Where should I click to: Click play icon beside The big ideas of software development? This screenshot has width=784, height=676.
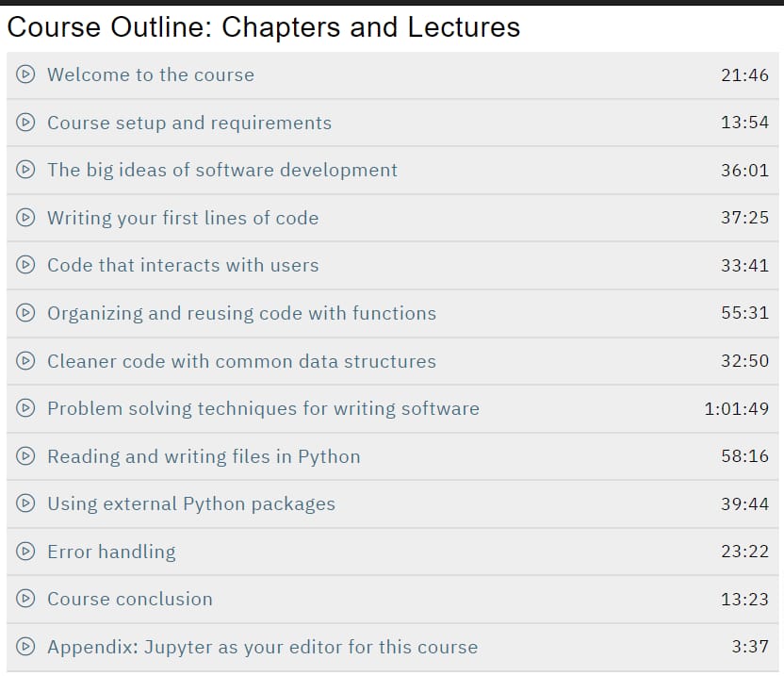point(25,170)
